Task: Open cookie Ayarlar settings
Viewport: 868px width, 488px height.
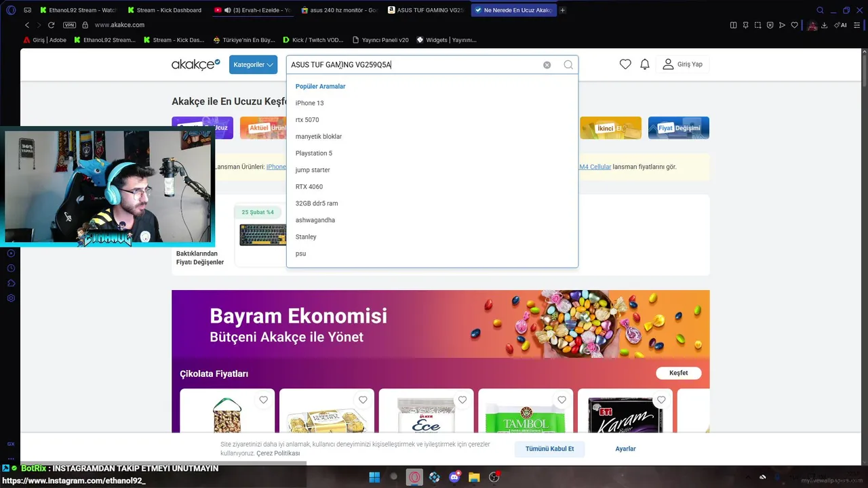Action: pos(625,449)
